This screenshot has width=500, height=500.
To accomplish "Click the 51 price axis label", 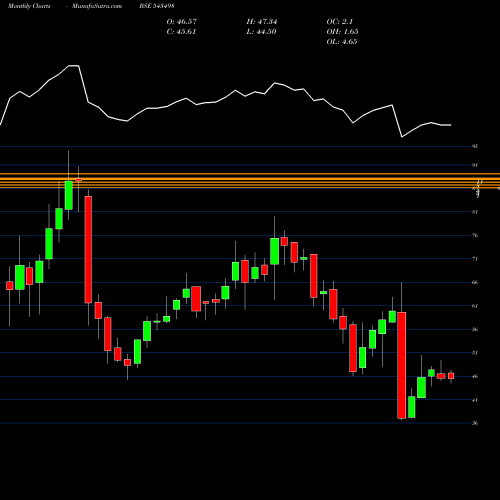I will pyautogui.click(x=475, y=353).
